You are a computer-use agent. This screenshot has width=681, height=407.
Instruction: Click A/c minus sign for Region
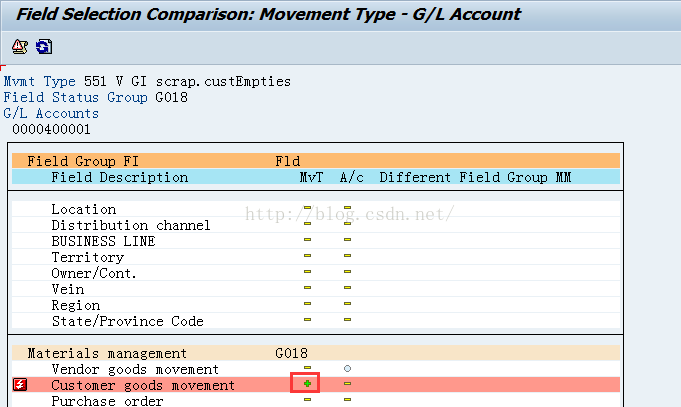(x=347, y=304)
